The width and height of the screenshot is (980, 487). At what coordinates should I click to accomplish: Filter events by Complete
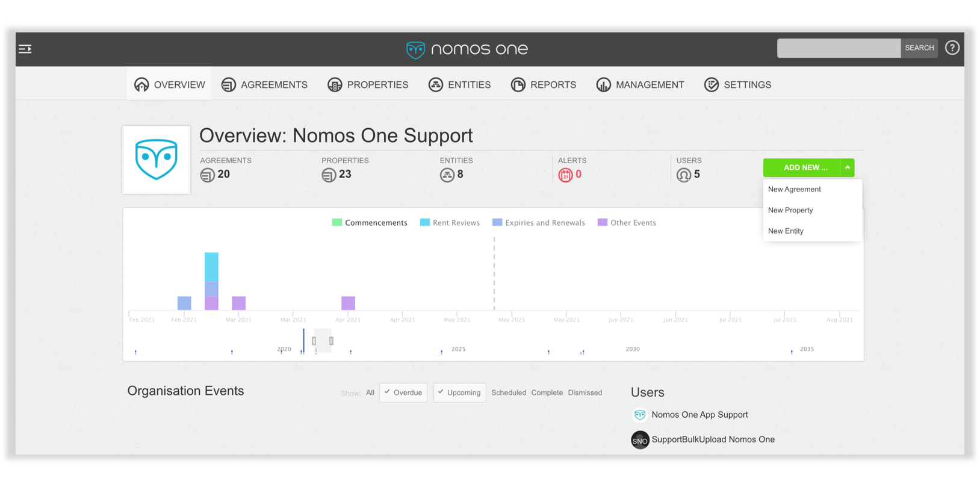tap(547, 393)
